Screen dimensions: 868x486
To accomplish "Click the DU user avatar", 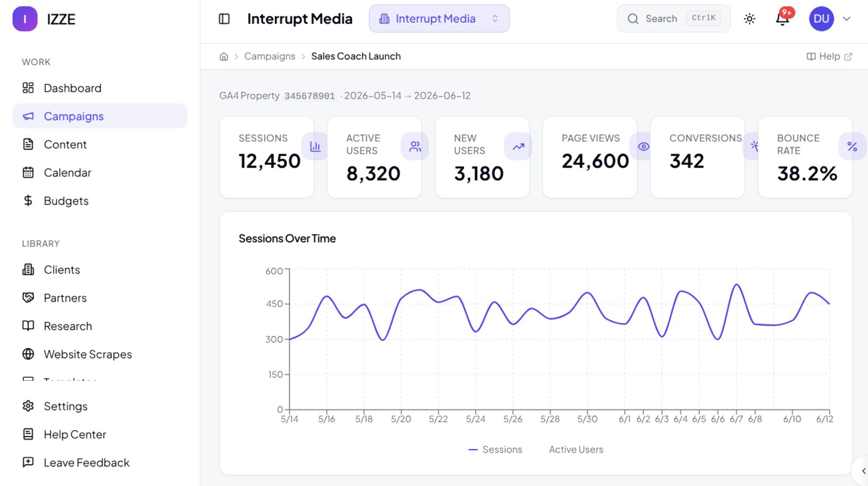I will click(821, 19).
